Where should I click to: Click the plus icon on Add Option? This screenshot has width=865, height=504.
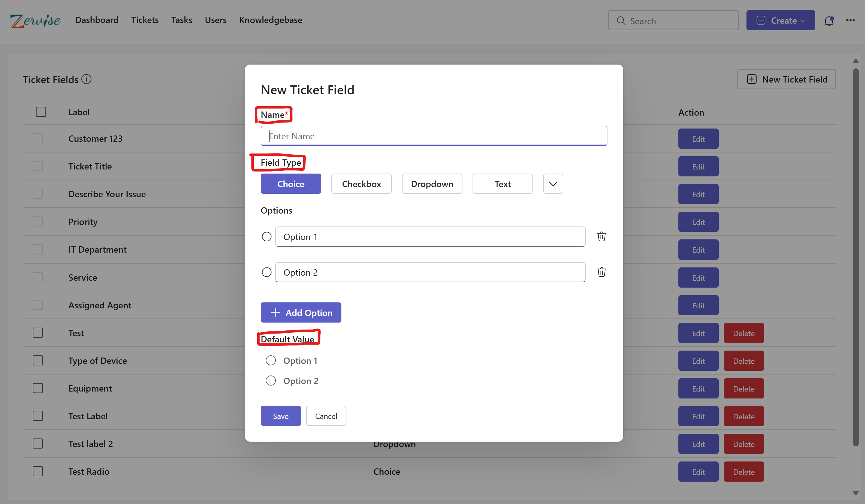[x=275, y=312]
